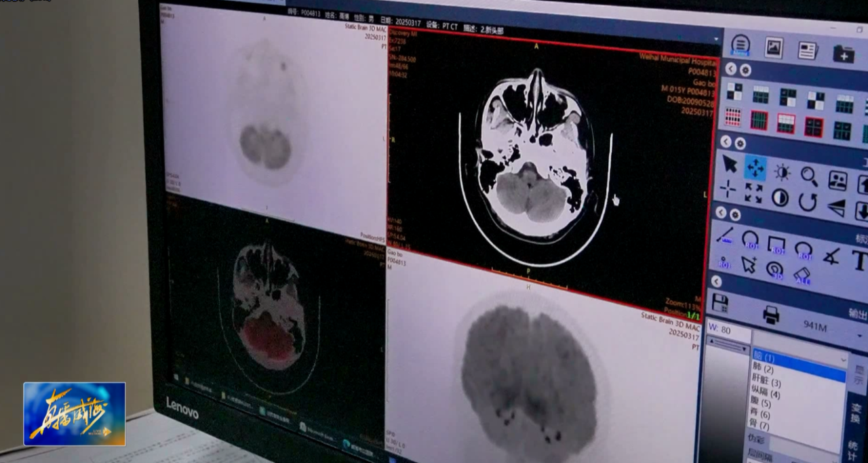Screen dimensions: 868x463
Task: Open the report document icon
Action: [808, 50]
